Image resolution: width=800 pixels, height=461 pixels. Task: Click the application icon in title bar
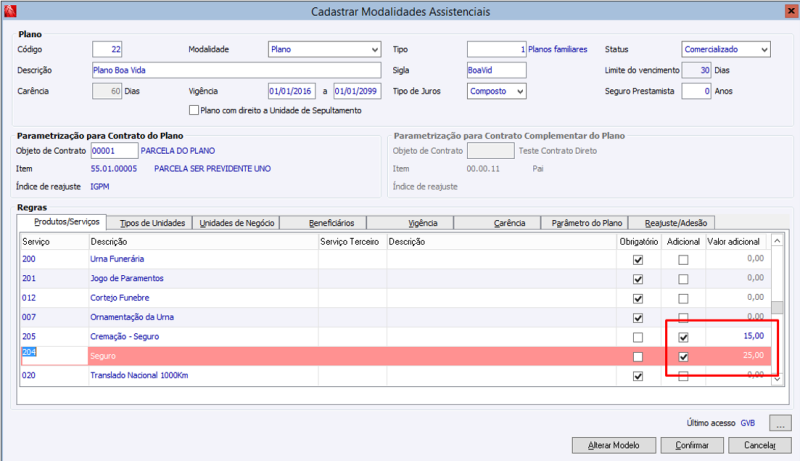(x=10, y=10)
